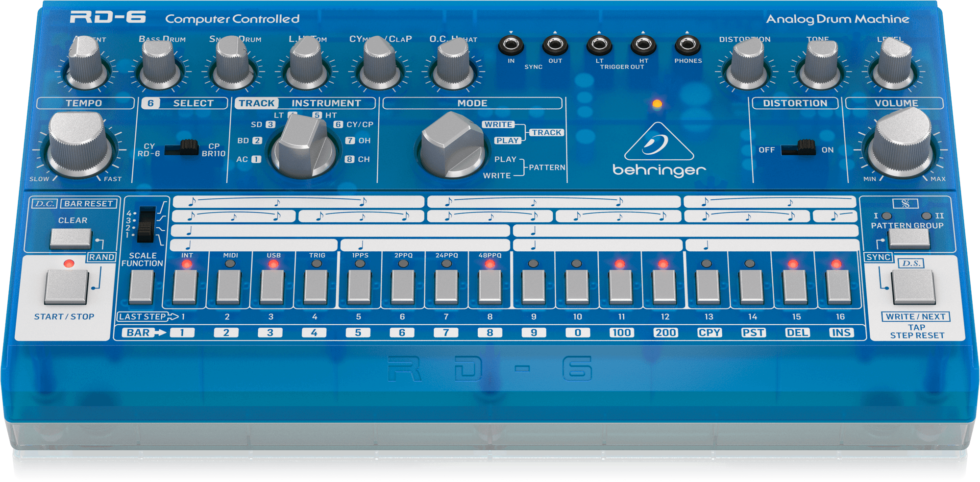The height and width of the screenshot is (482, 980).
Task: Tap step button 1 under INT
Action: 185,286
